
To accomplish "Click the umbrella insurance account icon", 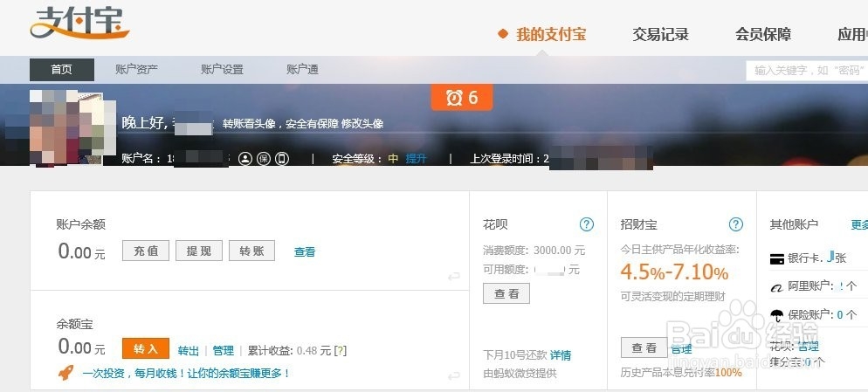I will (x=776, y=315).
